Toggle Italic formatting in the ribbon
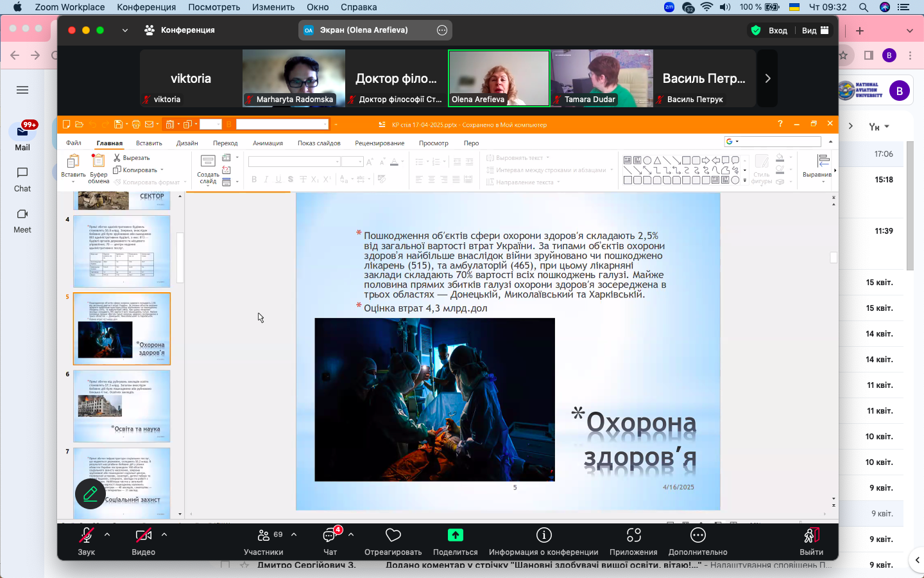 [266, 180]
